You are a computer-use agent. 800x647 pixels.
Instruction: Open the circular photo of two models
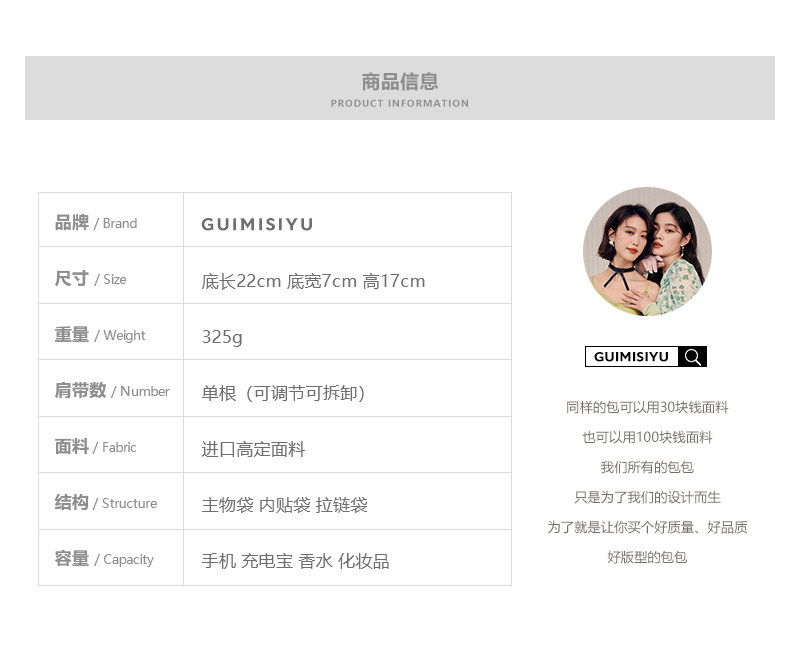647,252
